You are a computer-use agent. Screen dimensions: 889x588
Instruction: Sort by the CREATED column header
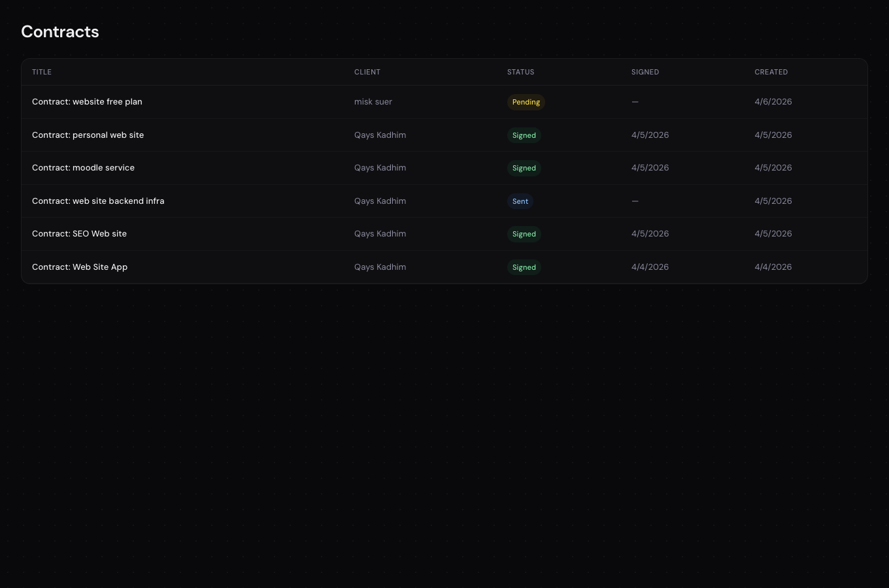click(771, 72)
